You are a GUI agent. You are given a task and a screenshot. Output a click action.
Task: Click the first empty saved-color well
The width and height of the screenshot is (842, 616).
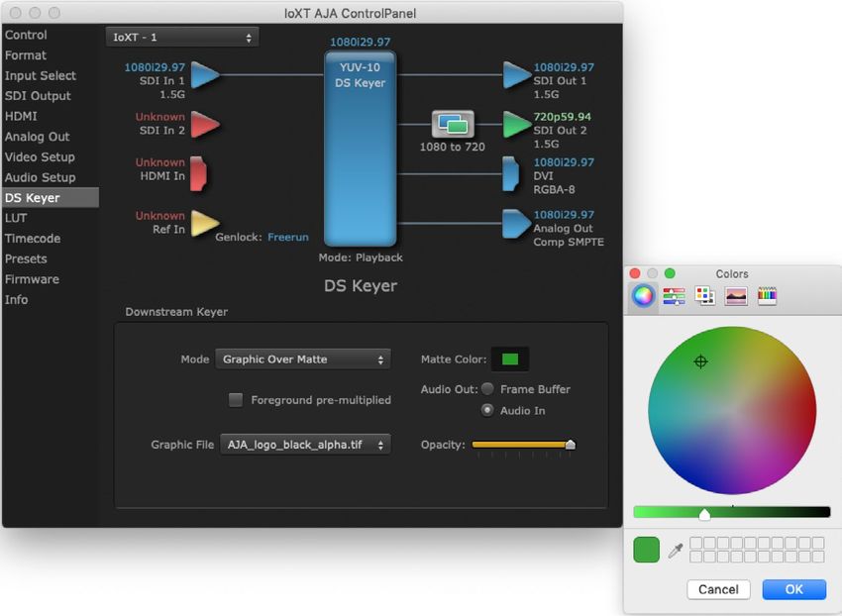[695, 543]
